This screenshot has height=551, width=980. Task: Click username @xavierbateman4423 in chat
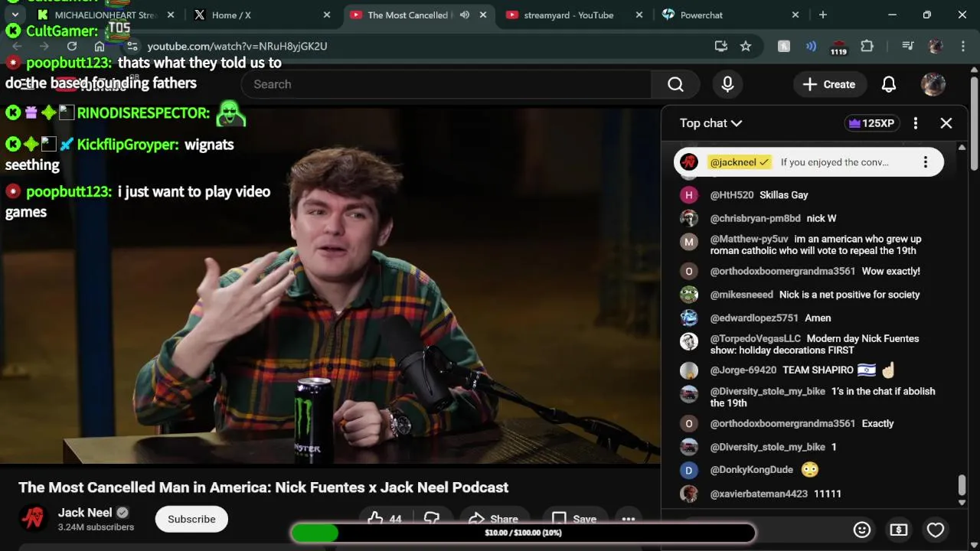(x=759, y=494)
